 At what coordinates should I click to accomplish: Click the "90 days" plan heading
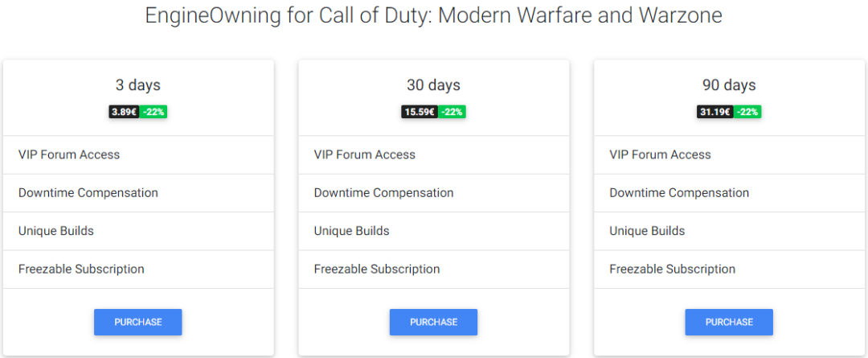click(x=729, y=85)
